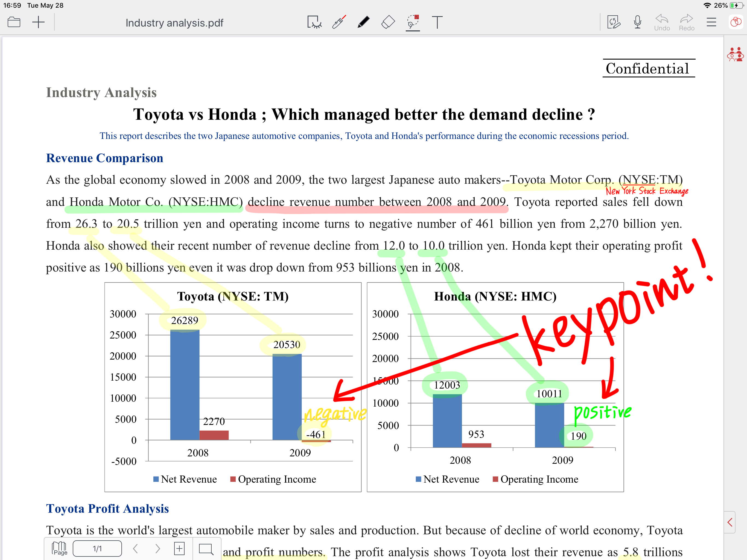Screen dimensions: 747x560
Task: Tap the clock time 16:59
Action: tap(12, 5)
